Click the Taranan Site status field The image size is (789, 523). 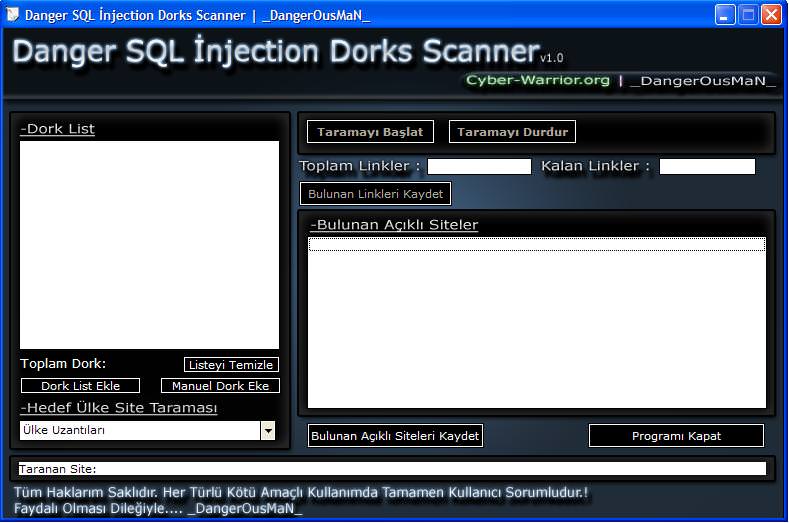tap(392, 469)
